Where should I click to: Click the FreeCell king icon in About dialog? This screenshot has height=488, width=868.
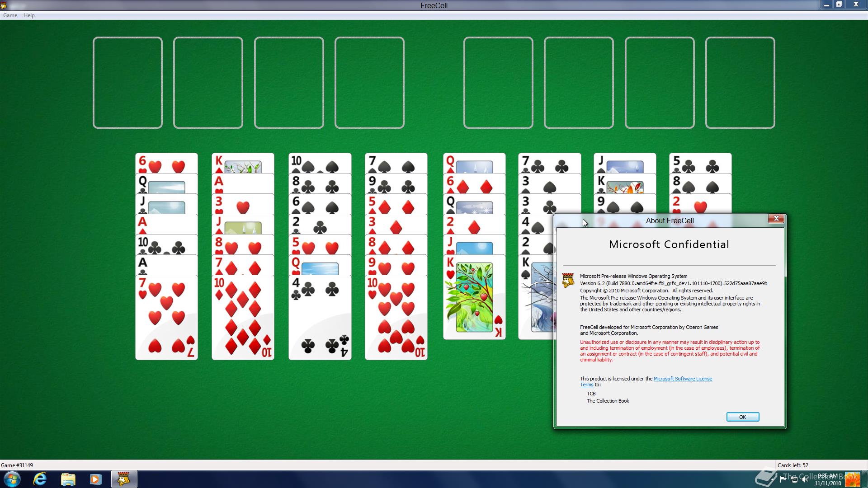568,280
